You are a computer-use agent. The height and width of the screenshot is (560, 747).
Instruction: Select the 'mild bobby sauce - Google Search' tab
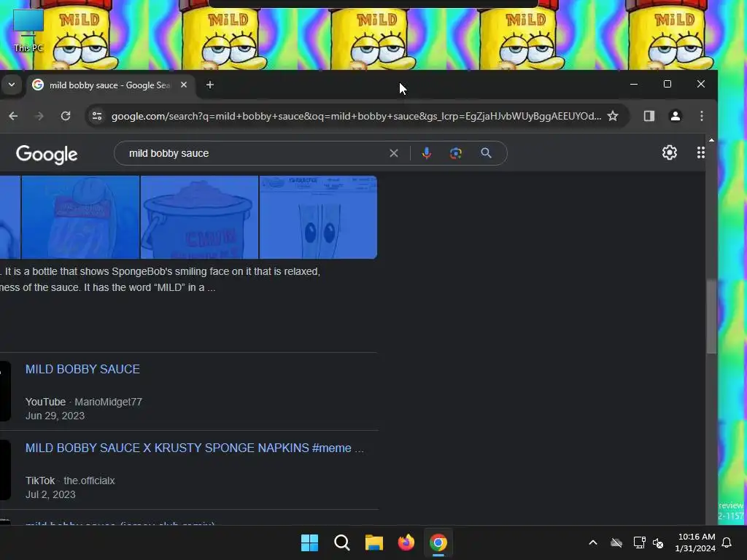109,85
